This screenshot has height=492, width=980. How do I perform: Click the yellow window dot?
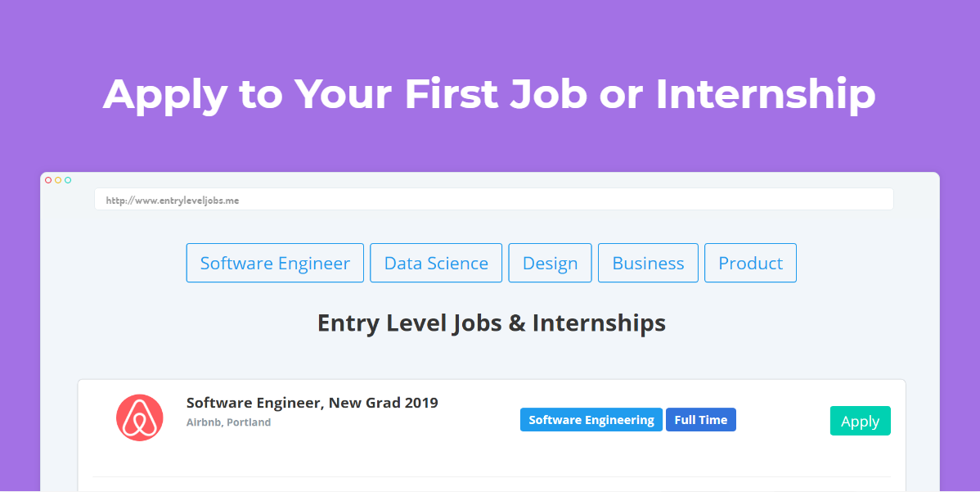[58, 180]
